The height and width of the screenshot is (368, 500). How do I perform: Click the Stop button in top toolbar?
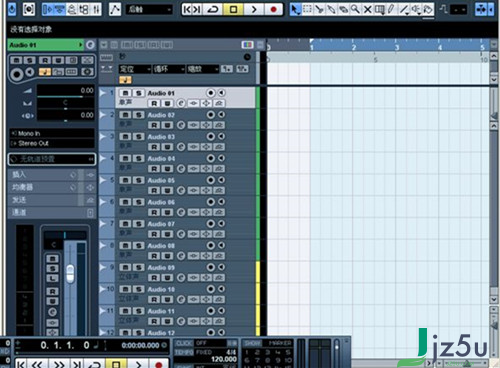233,9
